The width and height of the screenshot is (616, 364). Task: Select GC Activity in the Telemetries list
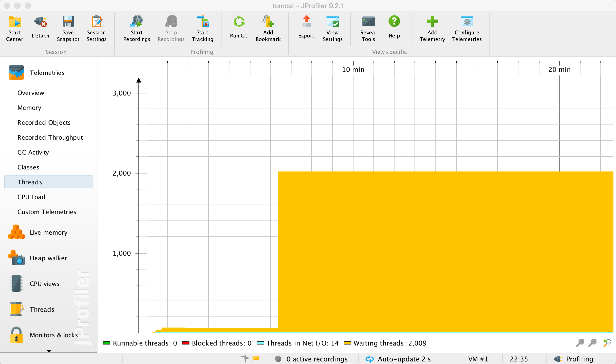coord(33,152)
